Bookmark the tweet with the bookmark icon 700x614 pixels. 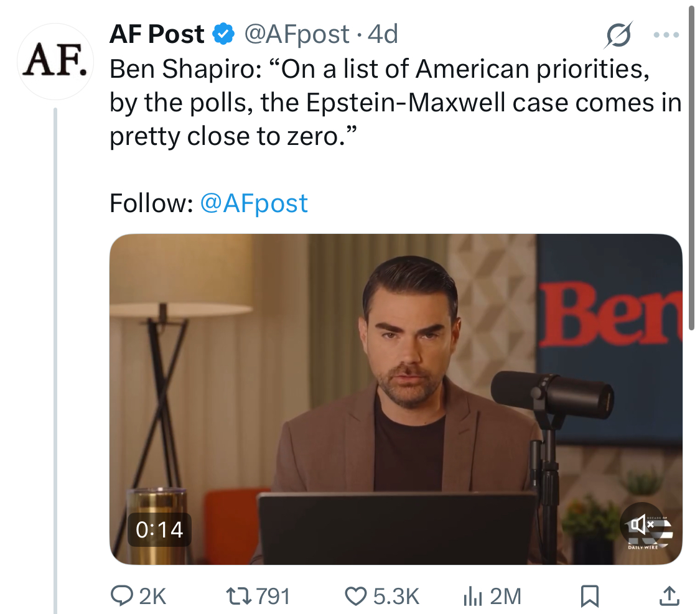click(589, 596)
